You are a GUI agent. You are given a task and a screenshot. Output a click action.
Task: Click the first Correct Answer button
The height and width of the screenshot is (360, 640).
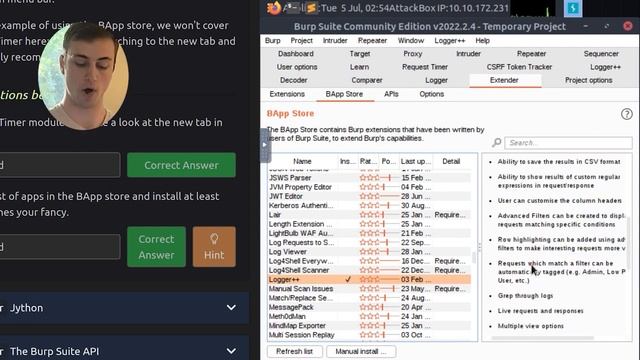pos(181,165)
